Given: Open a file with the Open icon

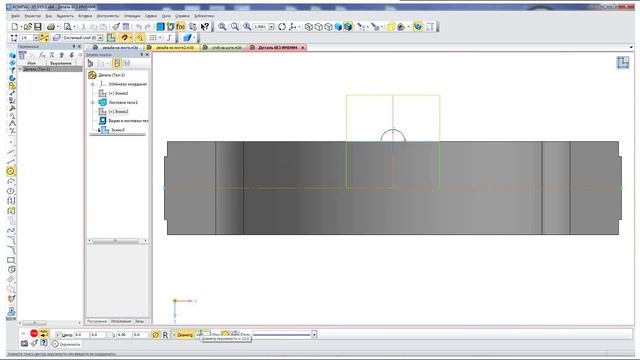Looking at the screenshot, I should click(27, 27).
